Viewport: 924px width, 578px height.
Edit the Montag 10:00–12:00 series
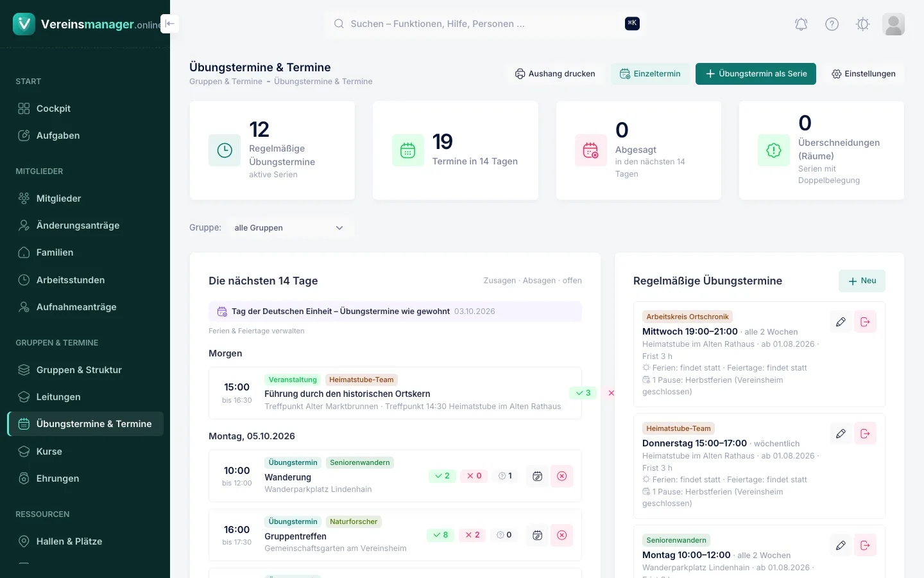(x=841, y=545)
